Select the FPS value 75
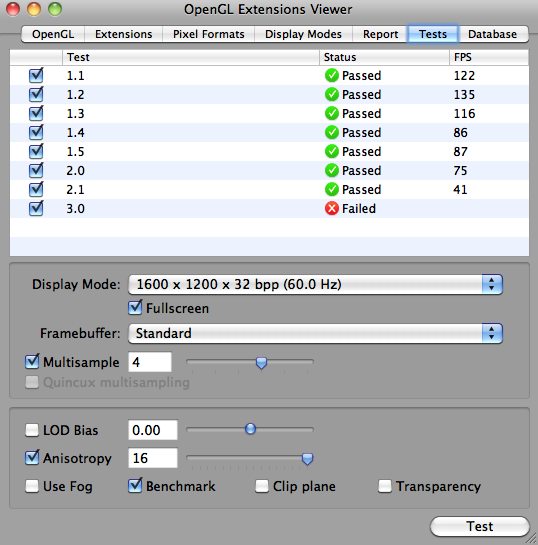The height and width of the screenshot is (545, 538). [x=460, y=170]
